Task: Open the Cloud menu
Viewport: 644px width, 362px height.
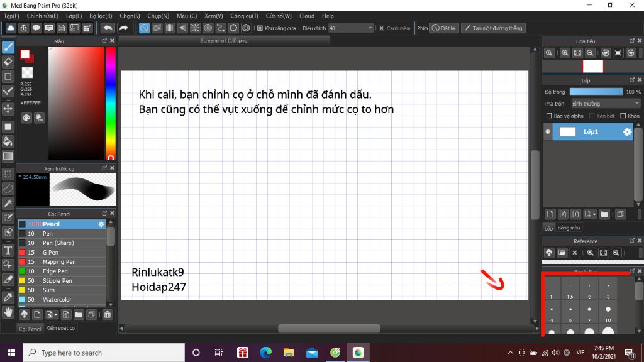Action: pos(307,16)
